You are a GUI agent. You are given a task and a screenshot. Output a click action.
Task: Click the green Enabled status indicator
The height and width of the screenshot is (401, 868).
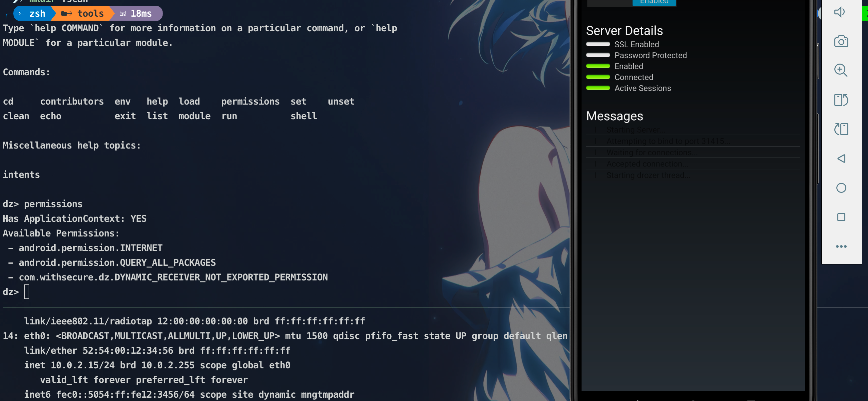[598, 66]
